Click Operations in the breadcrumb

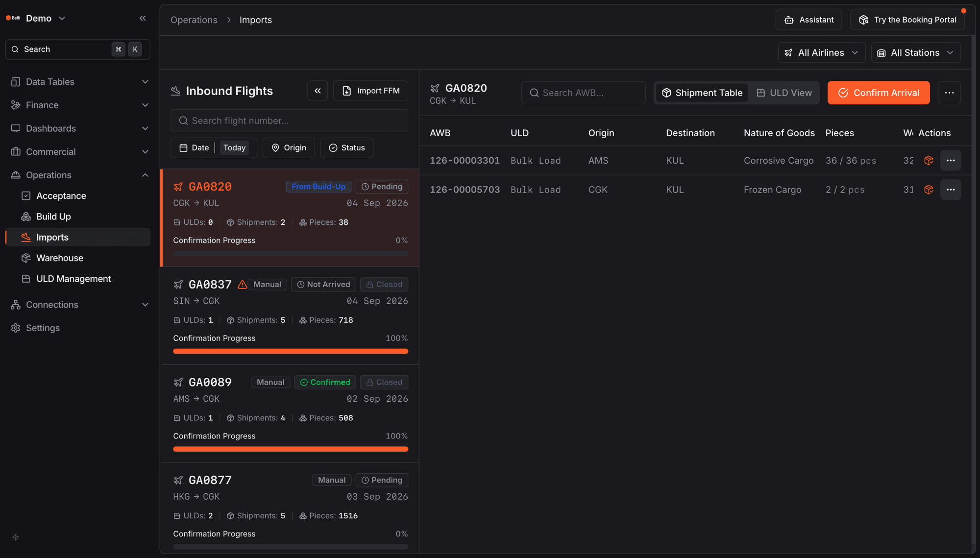click(x=194, y=20)
